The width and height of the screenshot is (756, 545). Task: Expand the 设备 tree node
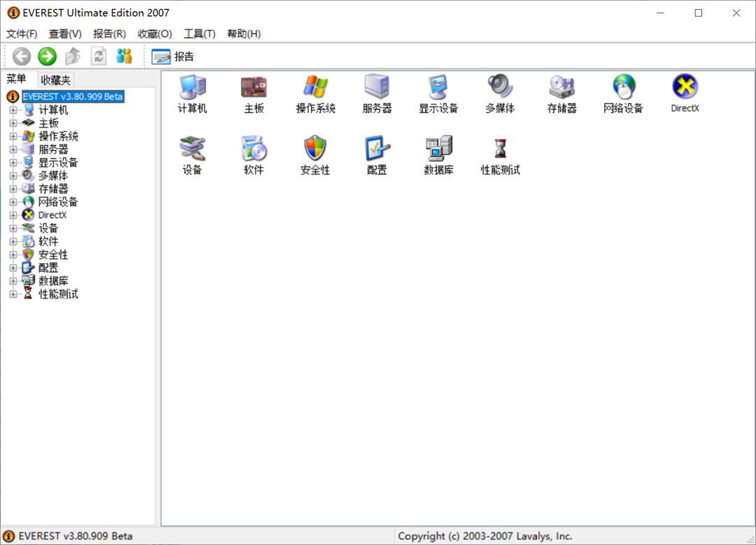(13, 228)
